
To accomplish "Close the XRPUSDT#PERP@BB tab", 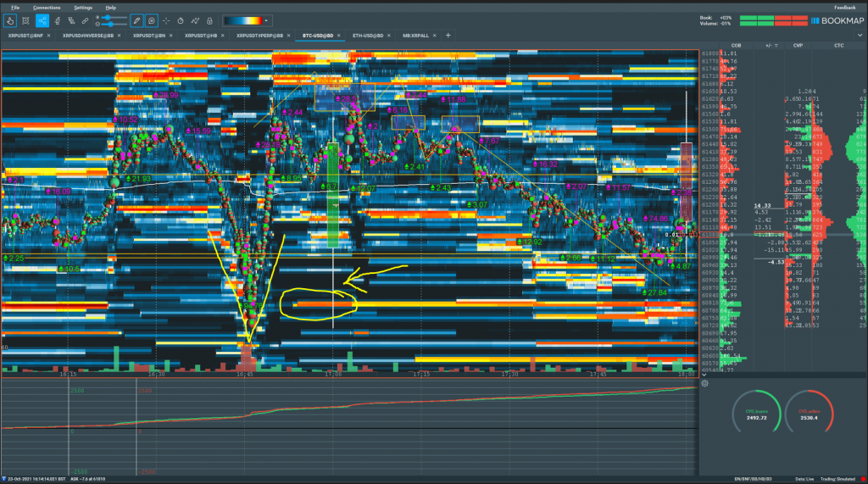I will [288, 36].
